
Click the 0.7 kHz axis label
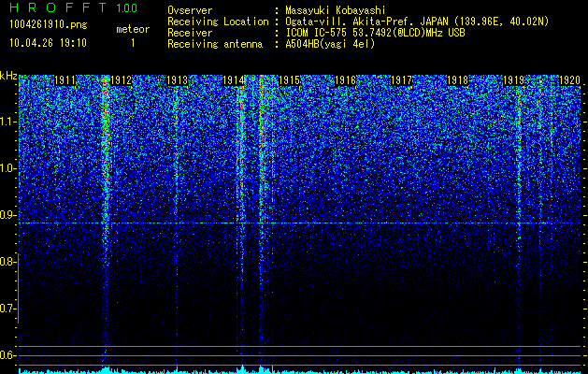tap(7, 309)
